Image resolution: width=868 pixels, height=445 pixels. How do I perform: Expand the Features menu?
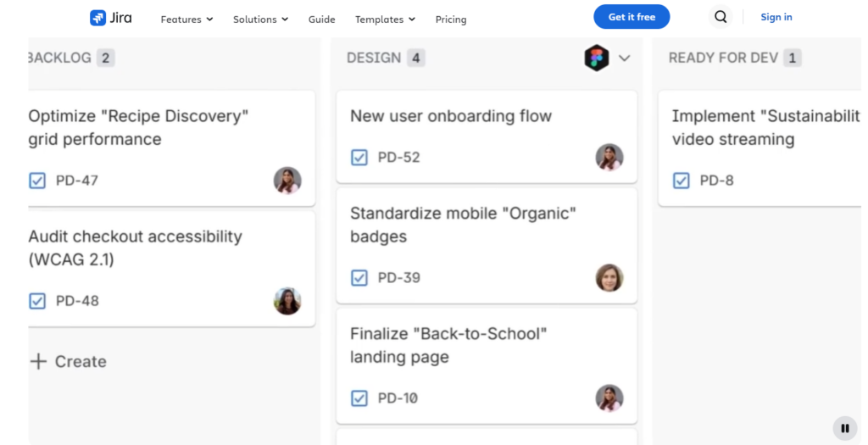point(186,19)
